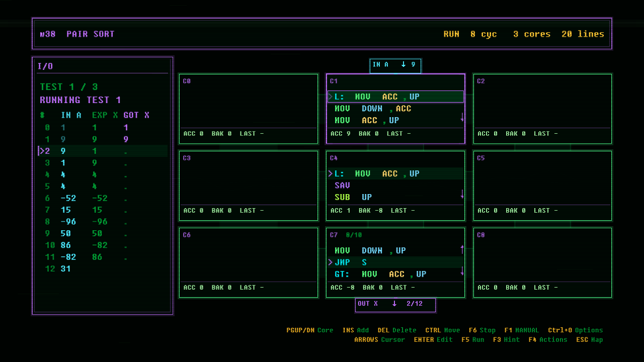Click the BAK -8 status in core C4
The width and height of the screenshot is (644, 362).
click(371, 211)
